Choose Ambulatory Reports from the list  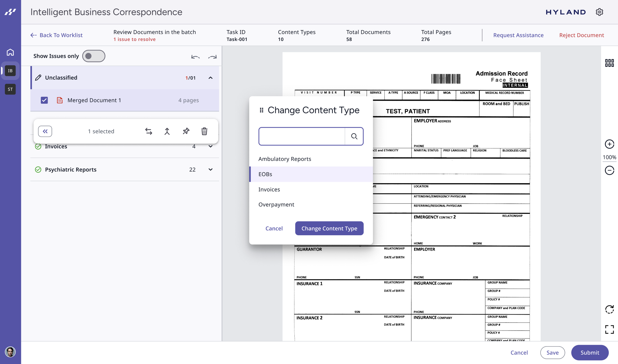pos(285,159)
